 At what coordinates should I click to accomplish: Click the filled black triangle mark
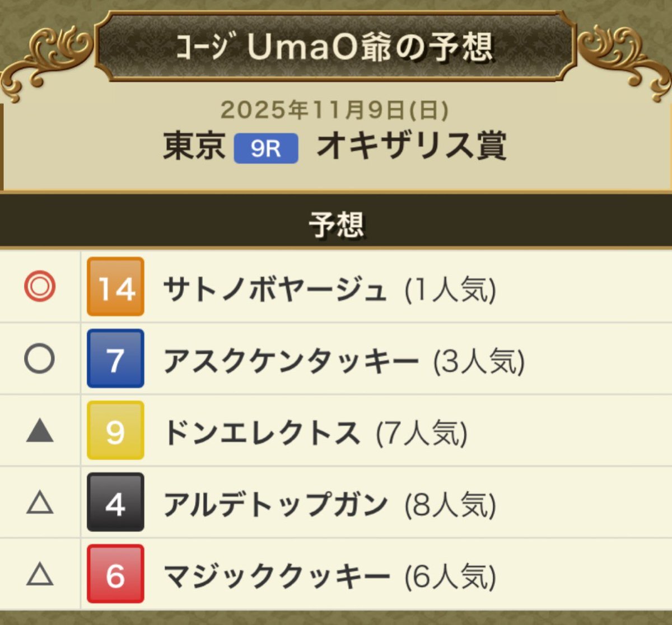(40, 431)
